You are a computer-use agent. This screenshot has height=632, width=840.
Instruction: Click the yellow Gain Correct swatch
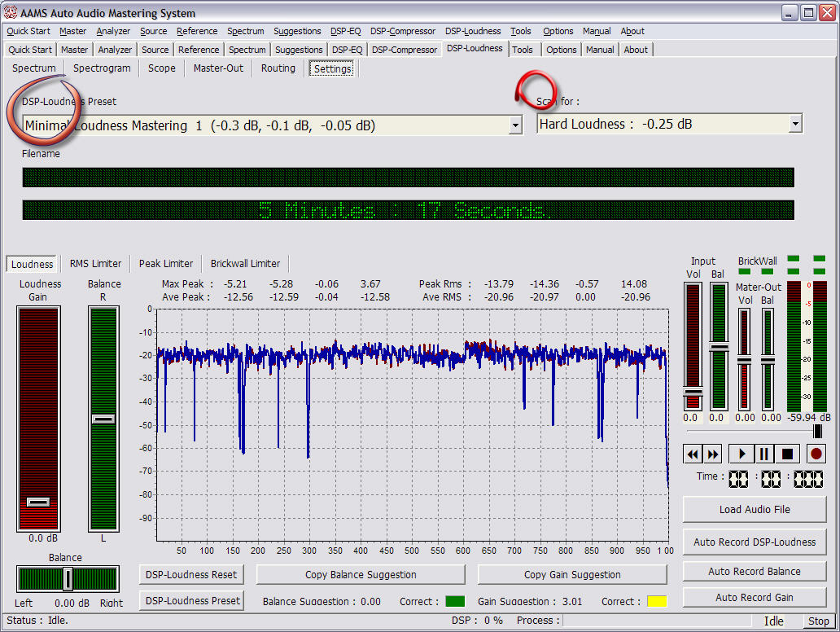[x=657, y=601]
